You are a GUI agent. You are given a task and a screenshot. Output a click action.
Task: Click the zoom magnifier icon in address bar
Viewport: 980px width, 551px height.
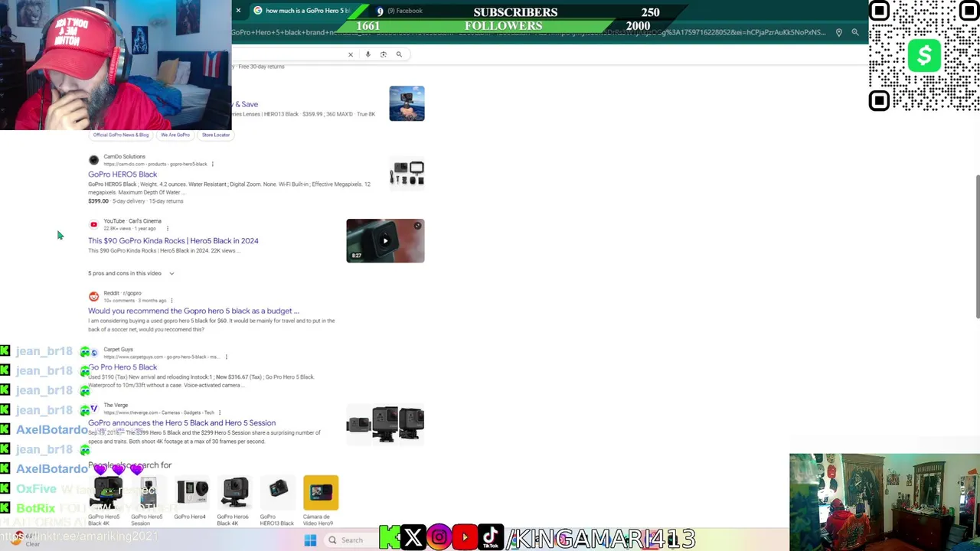855,32
